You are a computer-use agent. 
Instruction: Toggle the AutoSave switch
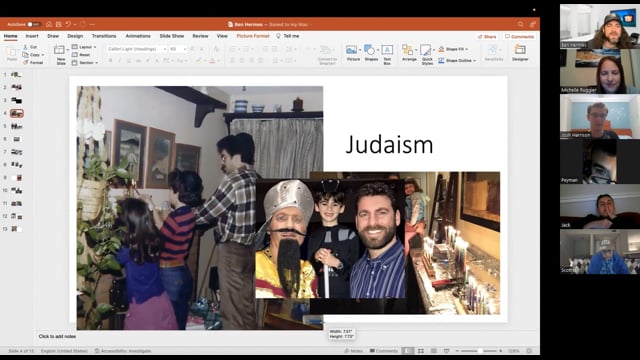[34, 24]
